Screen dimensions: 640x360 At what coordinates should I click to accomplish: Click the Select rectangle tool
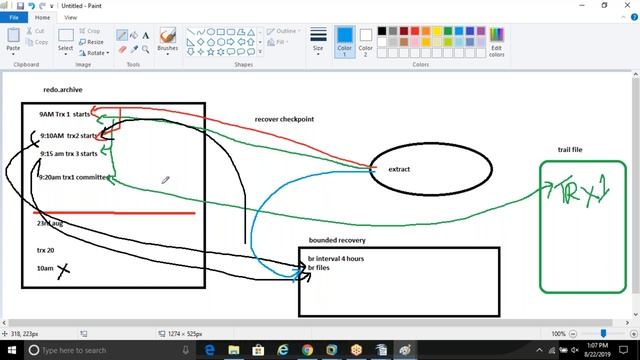[x=65, y=35]
